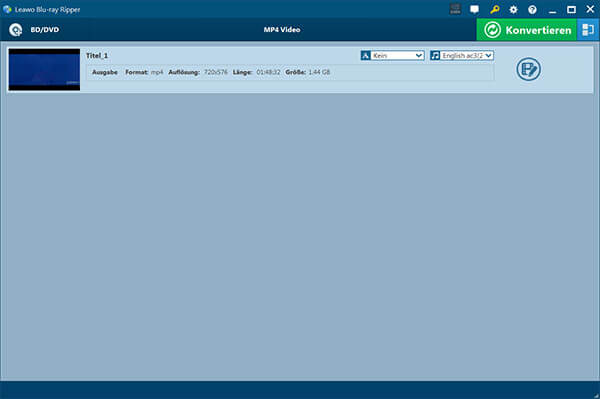
Task: Open the settings gear icon
Action: [513, 10]
